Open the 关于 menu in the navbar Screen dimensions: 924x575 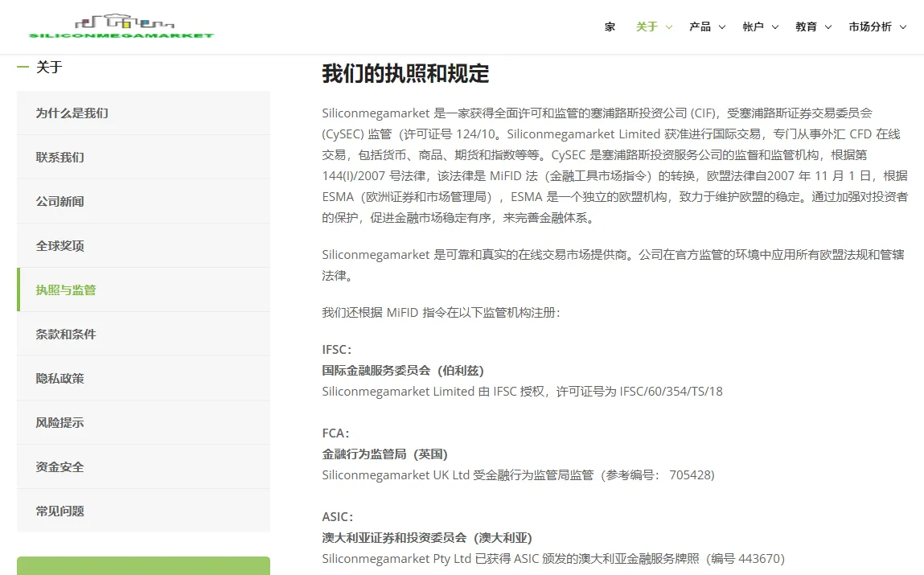click(x=647, y=27)
